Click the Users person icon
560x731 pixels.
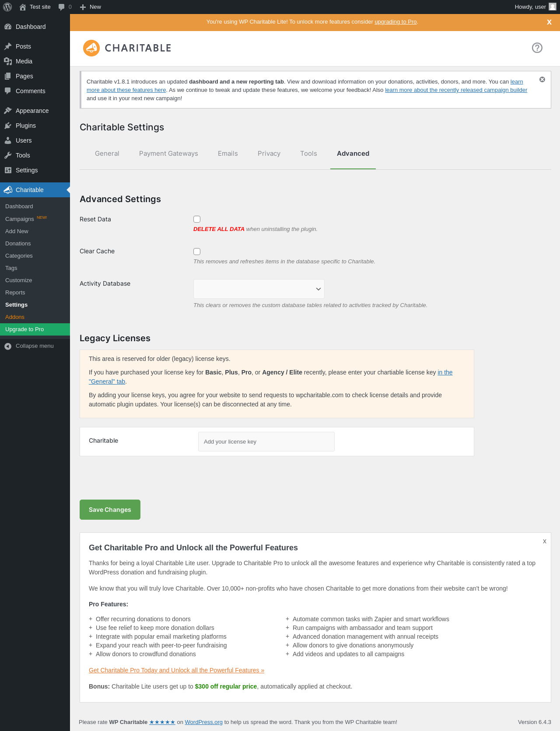[8, 140]
